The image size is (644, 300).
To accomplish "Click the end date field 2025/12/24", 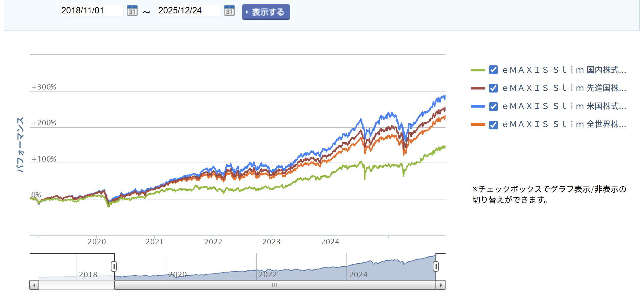I will point(189,11).
